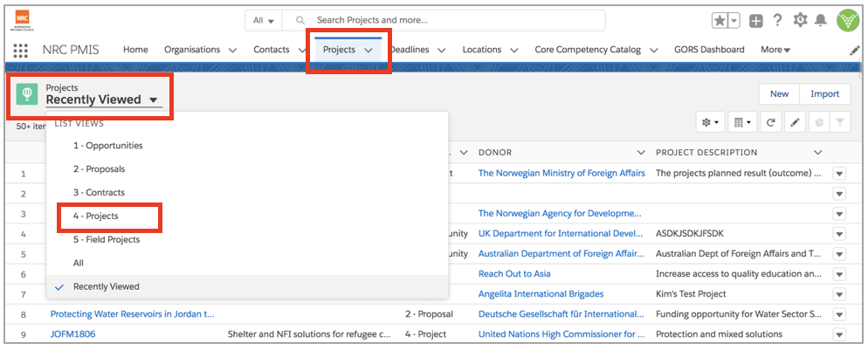The image size is (868, 350).
Task: Click the New button
Action: 779,94
